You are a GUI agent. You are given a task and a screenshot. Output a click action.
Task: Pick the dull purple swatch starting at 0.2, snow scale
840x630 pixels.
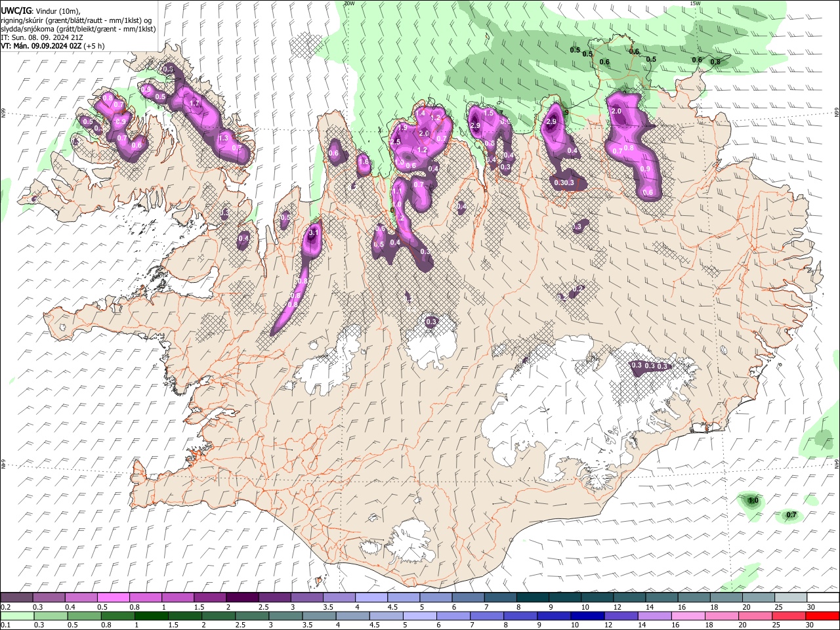16,598
